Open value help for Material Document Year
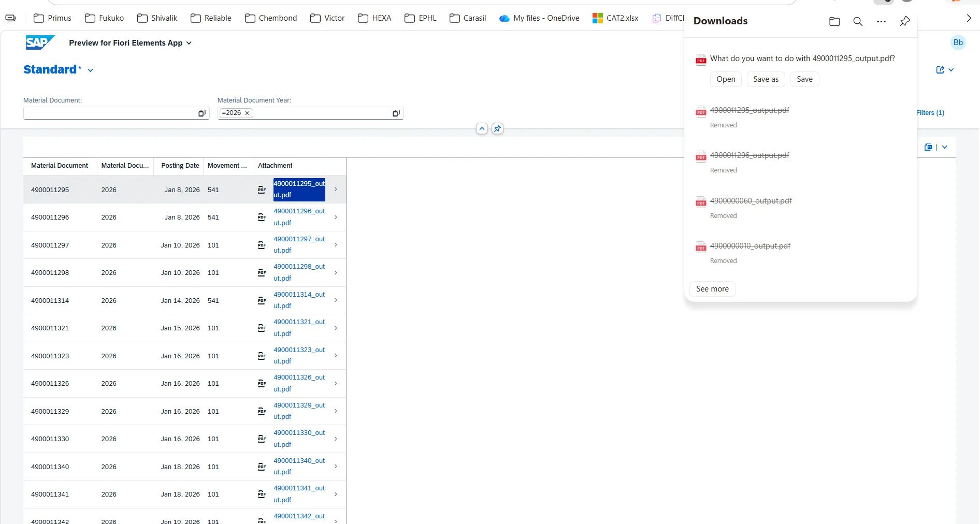This screenshot has width=980, height=524. pyautogui.click(x=396, y=113)
